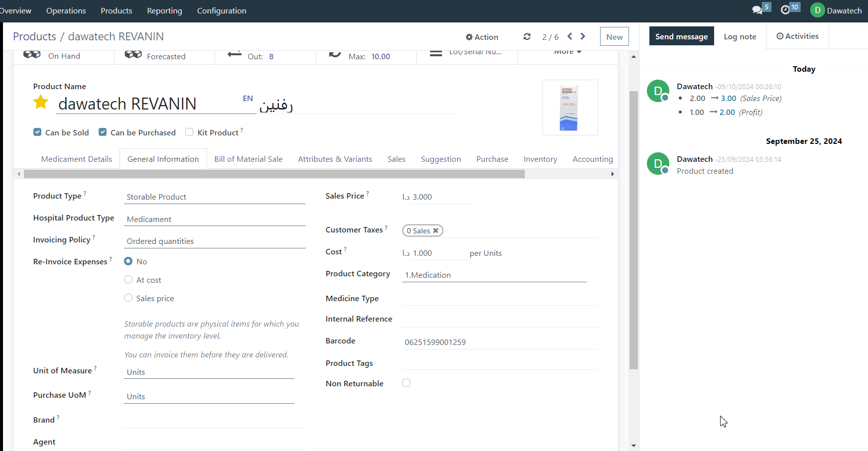This screenshot has width=868, height=451.
Task: Switch to Bill of Material Sale tab
Action: 248,159
